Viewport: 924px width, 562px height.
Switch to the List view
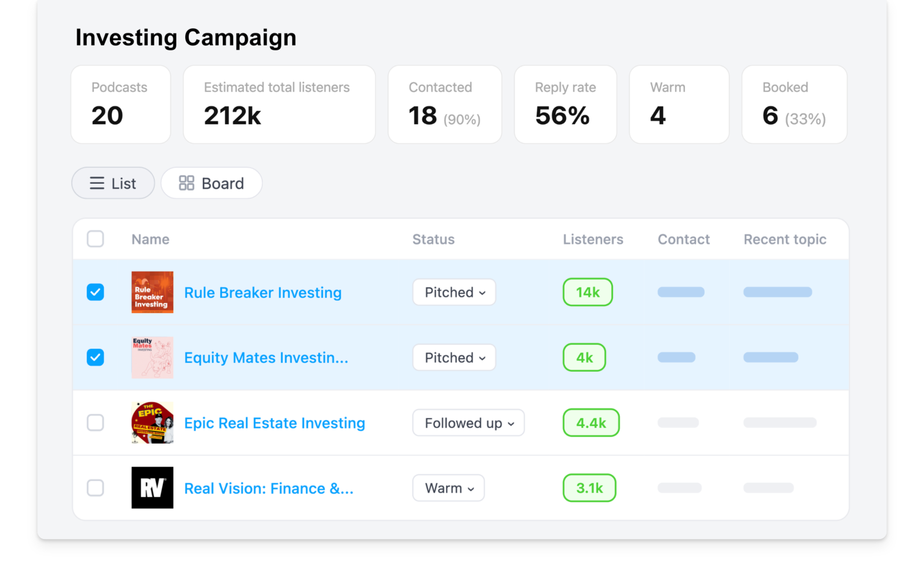click(x=113, y=183)
